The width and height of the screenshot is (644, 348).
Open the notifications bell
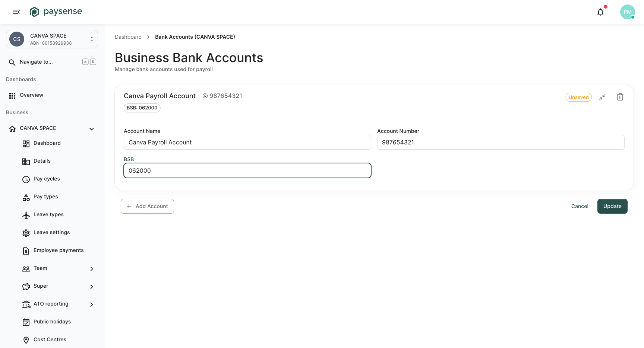click(600, 12)
